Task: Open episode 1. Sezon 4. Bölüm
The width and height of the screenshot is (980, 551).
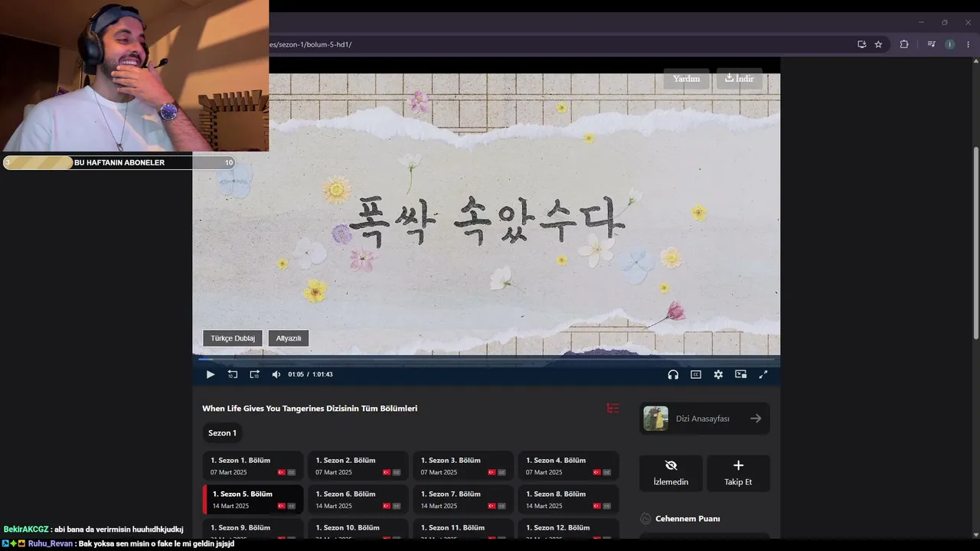Action: (568, 466)
